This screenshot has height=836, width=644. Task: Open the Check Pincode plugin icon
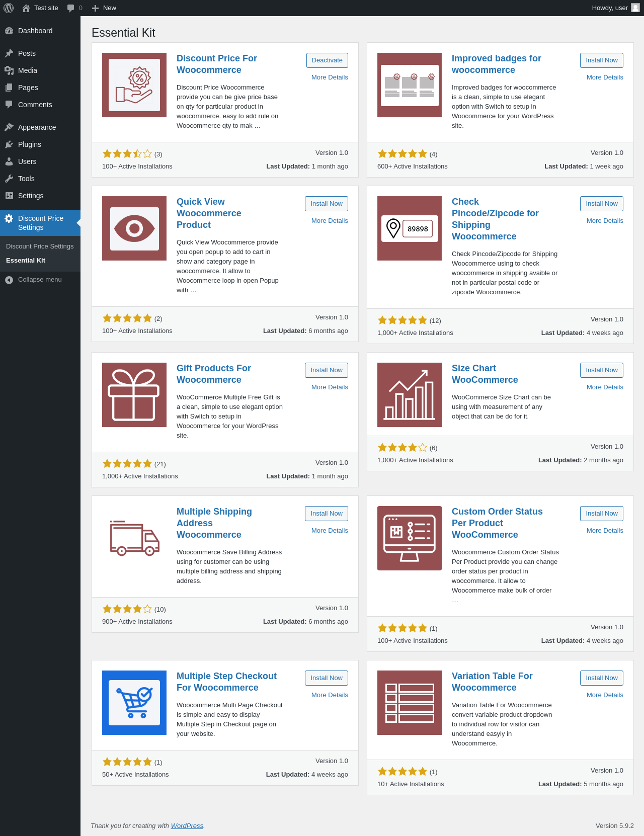410,228
